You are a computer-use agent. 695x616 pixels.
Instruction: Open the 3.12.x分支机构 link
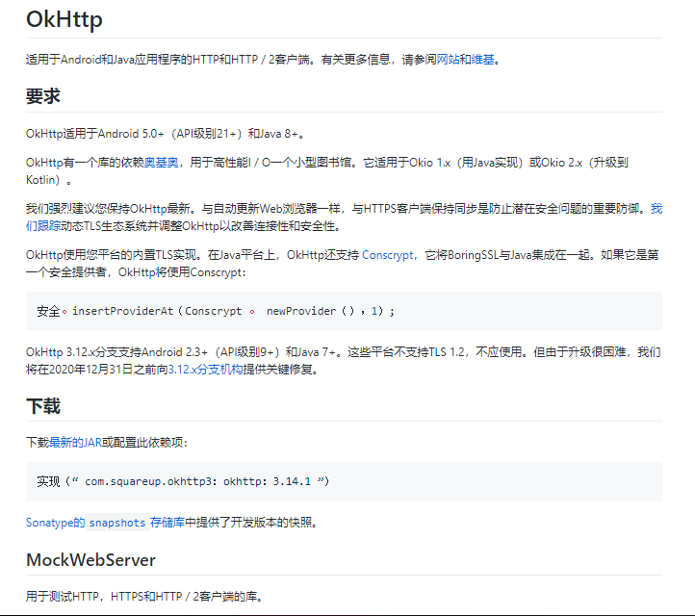tap(205, 370)
